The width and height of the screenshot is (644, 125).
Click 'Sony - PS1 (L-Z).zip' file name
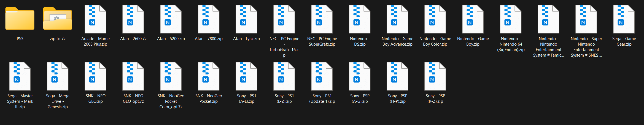point(284,99)
